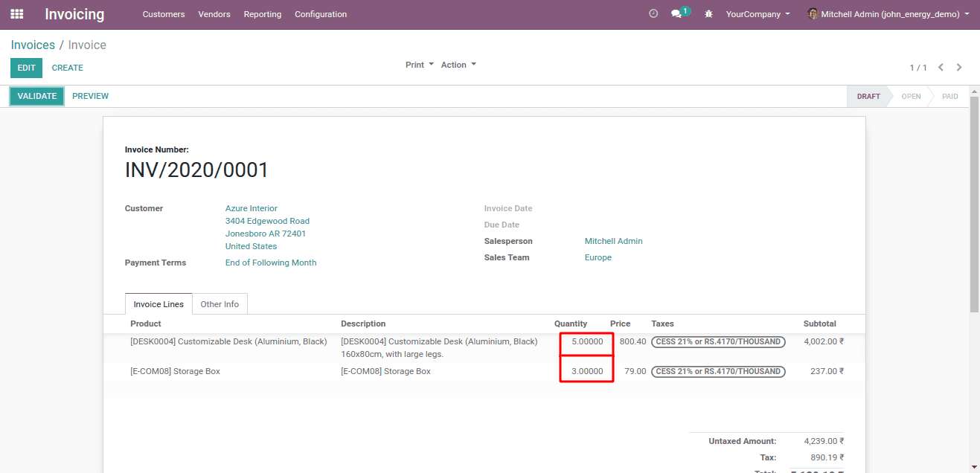Click the Description column header
Viewport: 980px width, 473px height.
click(363, 324)
